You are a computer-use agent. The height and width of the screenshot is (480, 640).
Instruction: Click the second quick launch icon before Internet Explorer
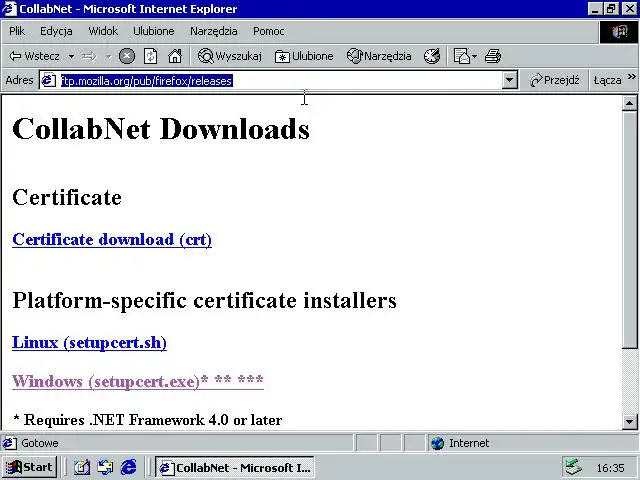105,467
